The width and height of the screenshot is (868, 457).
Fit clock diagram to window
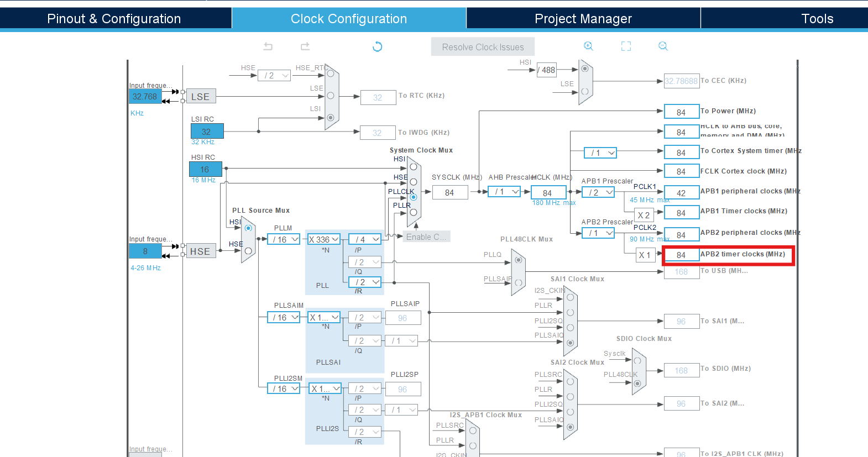[x=626, y=46]
